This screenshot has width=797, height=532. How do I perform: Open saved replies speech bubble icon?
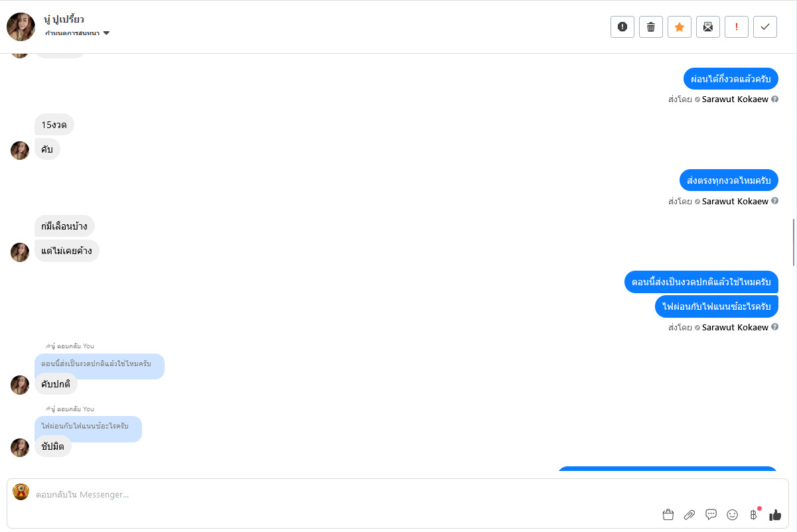pyautogui.click(x=711, y=514)
